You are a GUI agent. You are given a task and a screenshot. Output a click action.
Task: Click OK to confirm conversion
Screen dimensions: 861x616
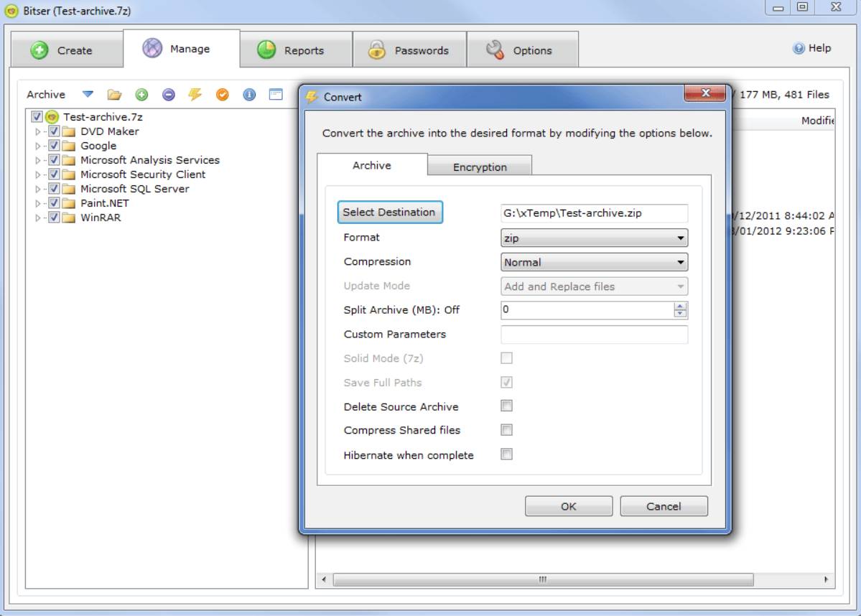pyautogui.click(x=568, y=506)
